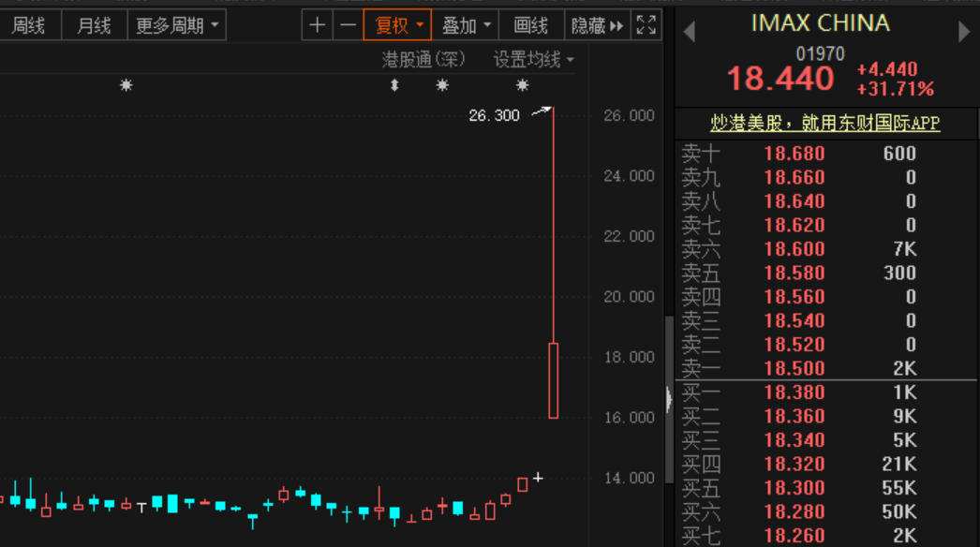Click the crosshair plus marker near 14.000
The image size is (980, 547).
pos(538,478)
